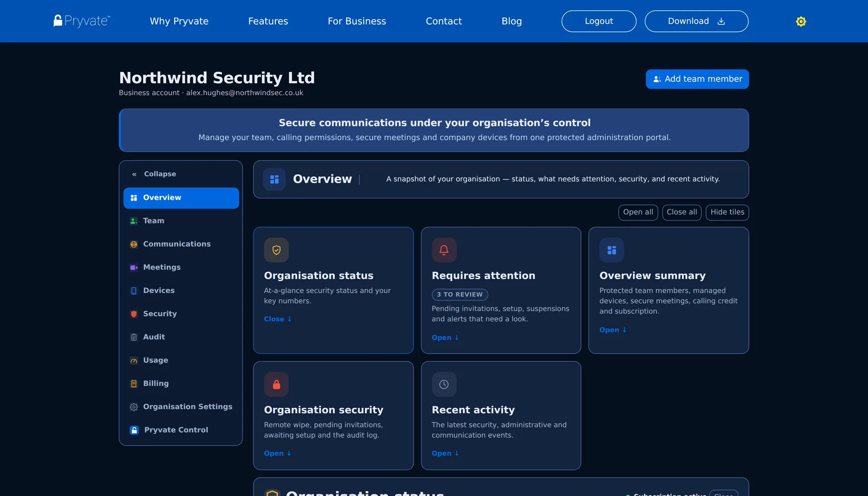Viewport: 868px width, 496px height.
Task: Click the Pryvate logo in the header
Action: (82, 21)
